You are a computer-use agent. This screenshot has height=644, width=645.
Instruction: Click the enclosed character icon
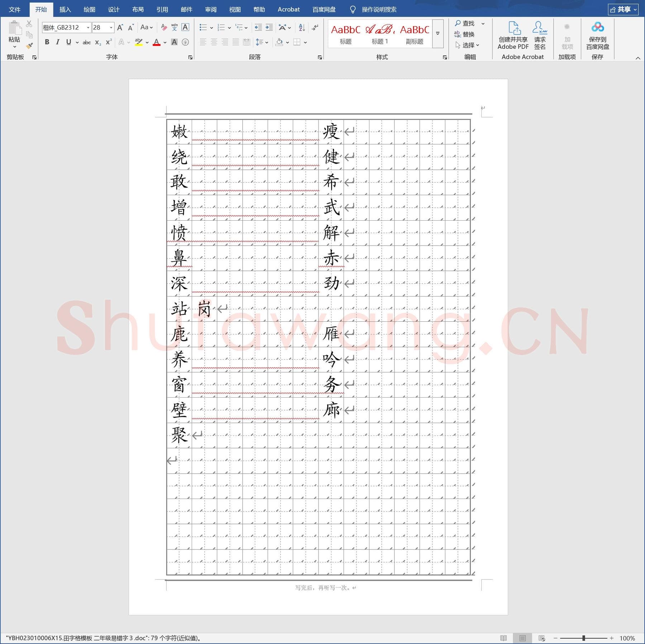point(185,42)
